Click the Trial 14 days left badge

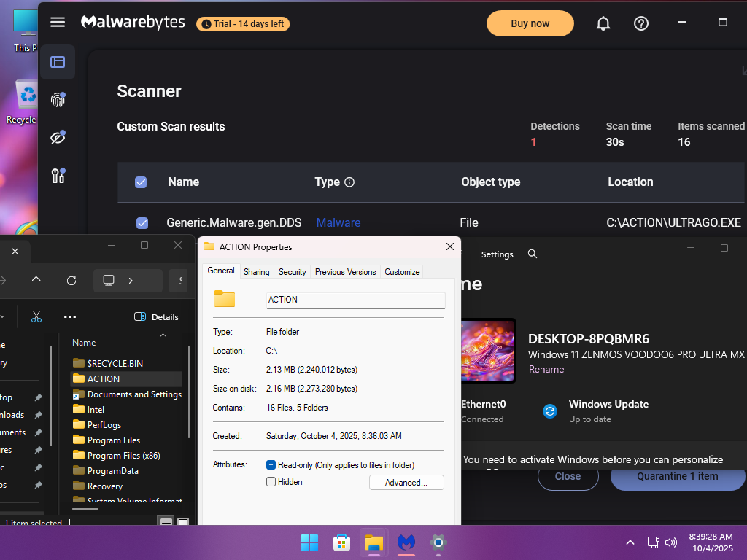pos(243,24)
